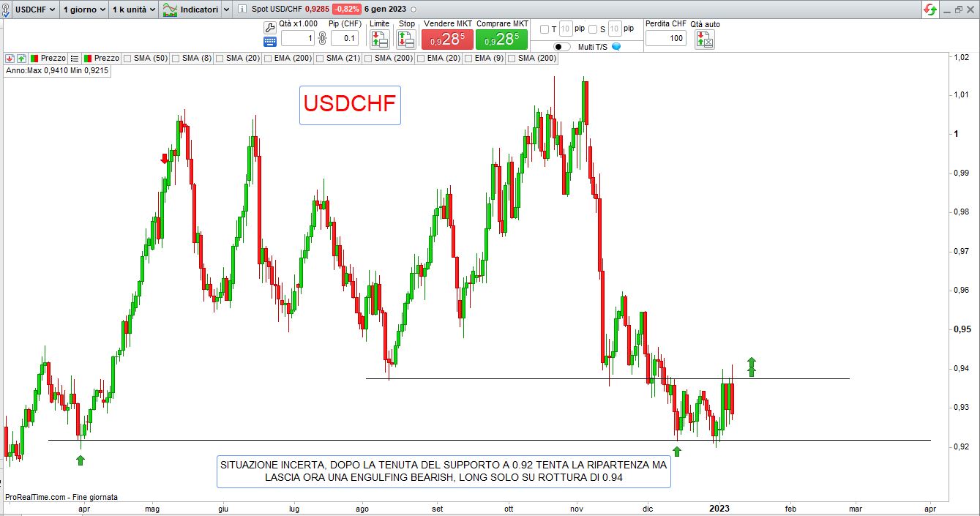Click the green up arrow icon in indicator bar
Screen dimensions: 980x516
pyautogui.click(x=21, y=58)
